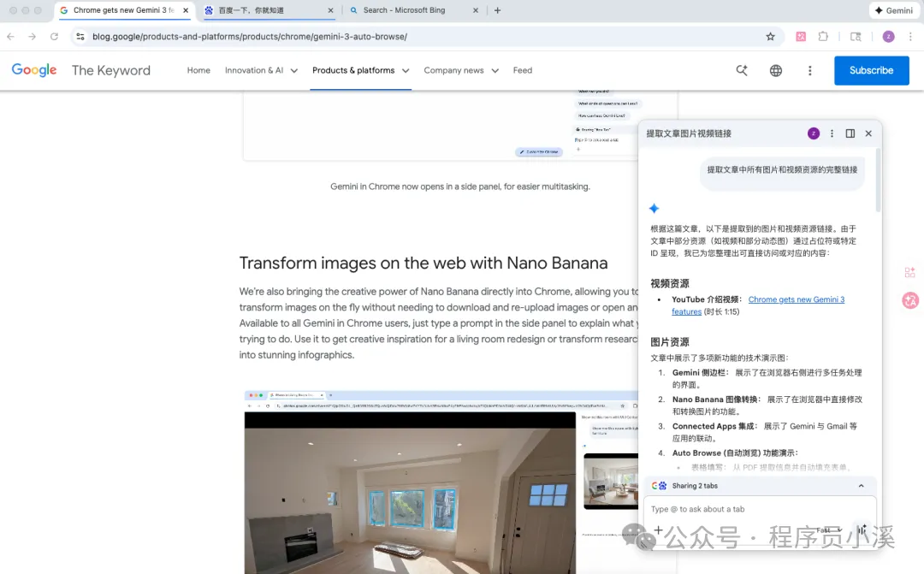This screenshot has height=574, width=924.
Task: Open the Chrome profile avatar
Action: [x=888, y=37]
